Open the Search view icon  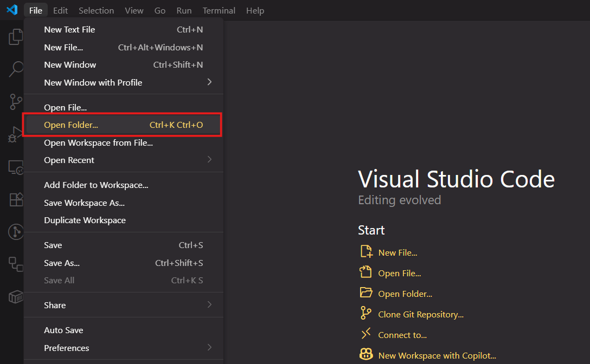(x=16, y=69)
